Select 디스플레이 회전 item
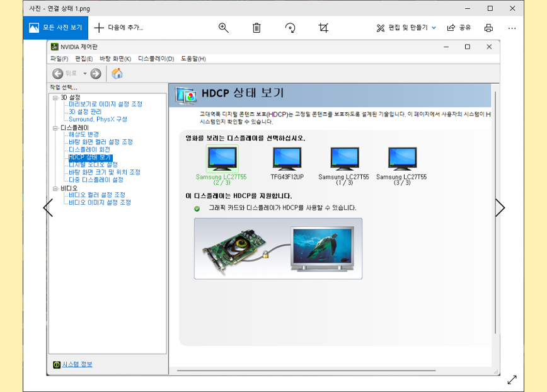The width and height of the screenshot is (547, 392). (89, 149)
